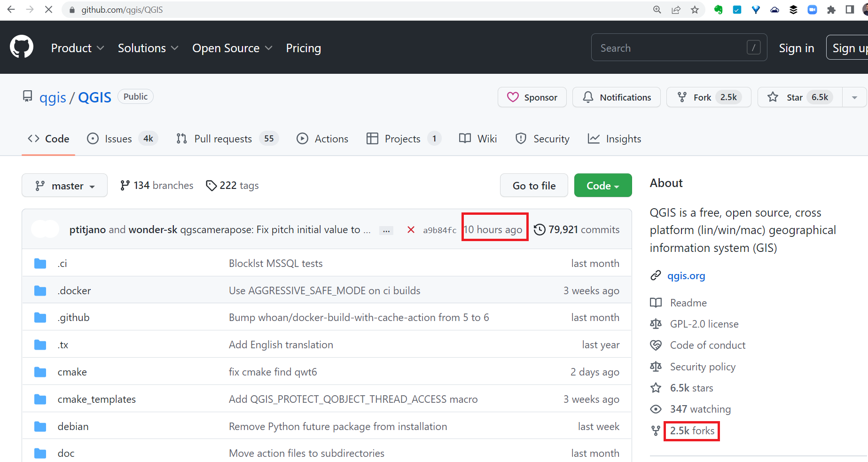Click the bell icon on Notifications
The width and height of the screenshot is (868, 462).
[588, 97]
